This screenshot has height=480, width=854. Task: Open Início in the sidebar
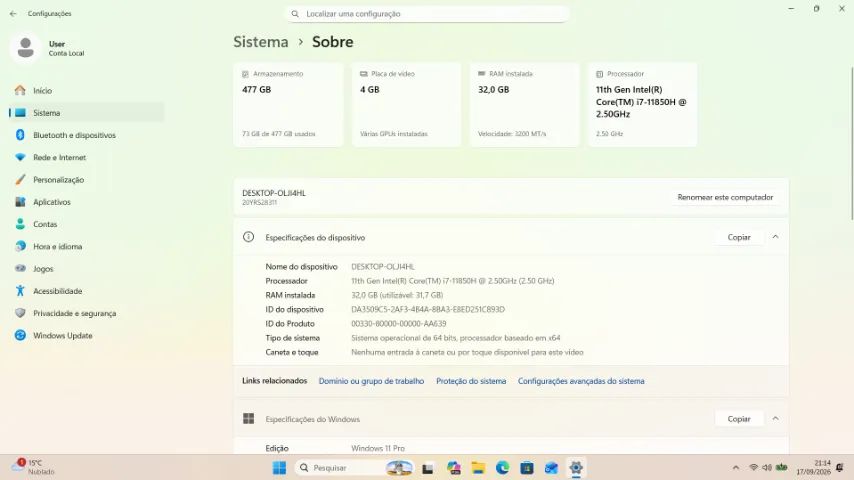tap(87, 90)
